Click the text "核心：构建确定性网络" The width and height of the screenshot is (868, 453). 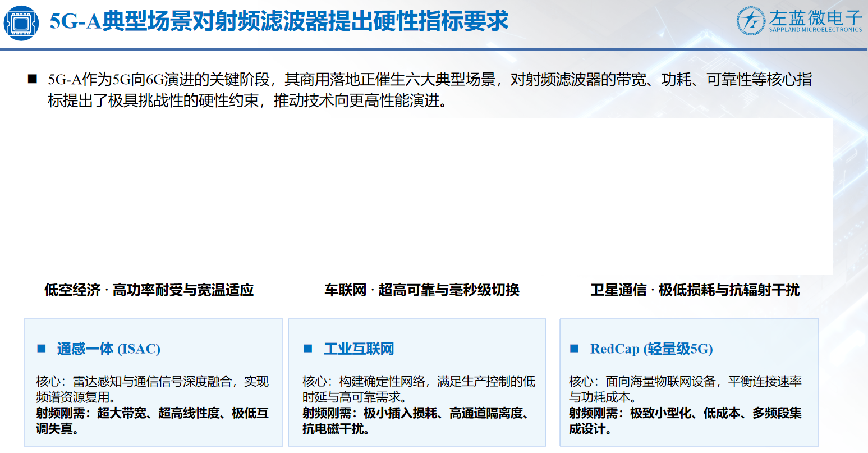[364, 382]
